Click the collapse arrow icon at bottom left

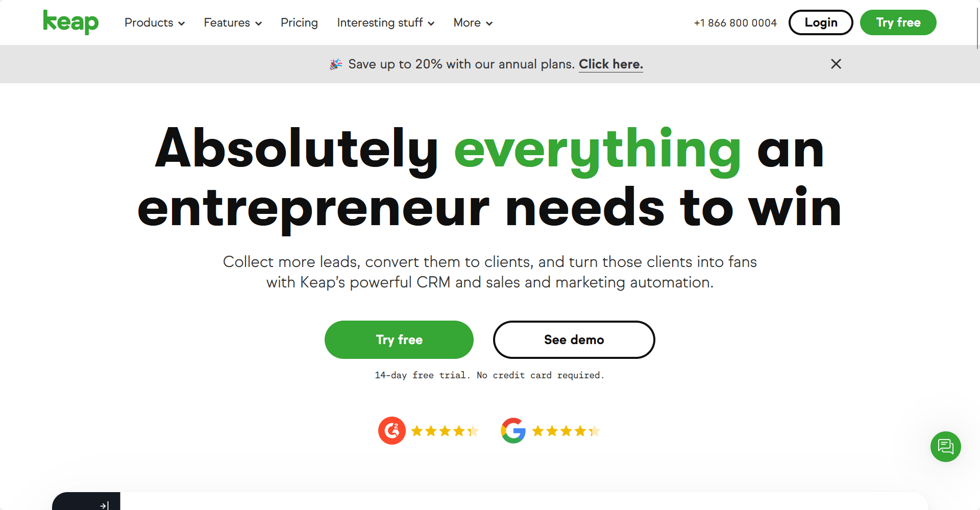(x=104, y=505)
